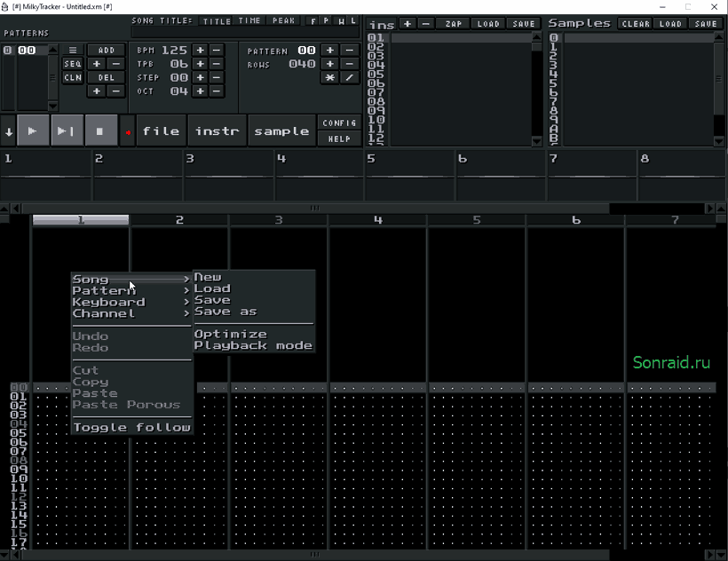Click ZAP in instruments panel
Screen dimensions: 728x561
click(454, 24)
